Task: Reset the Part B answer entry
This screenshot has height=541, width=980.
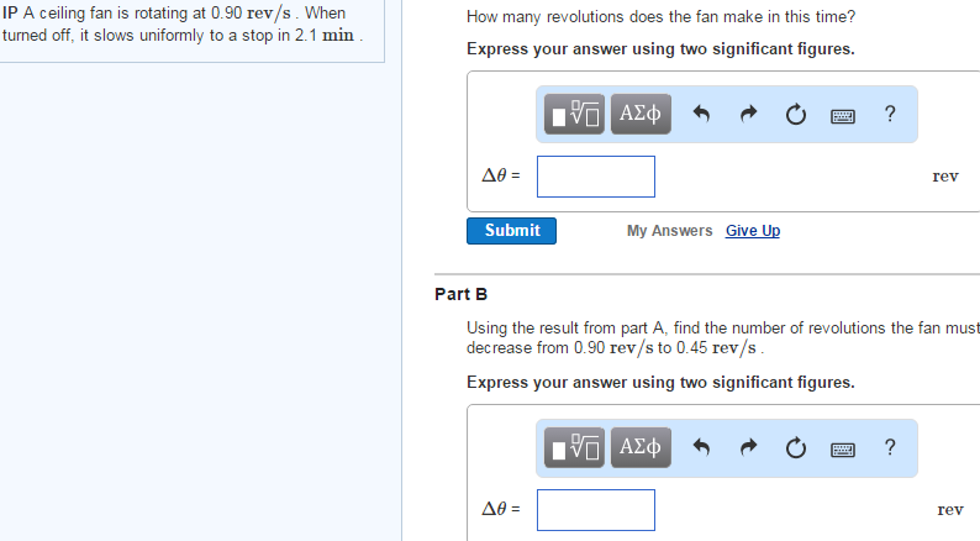Action: click(x=795, y=448)
